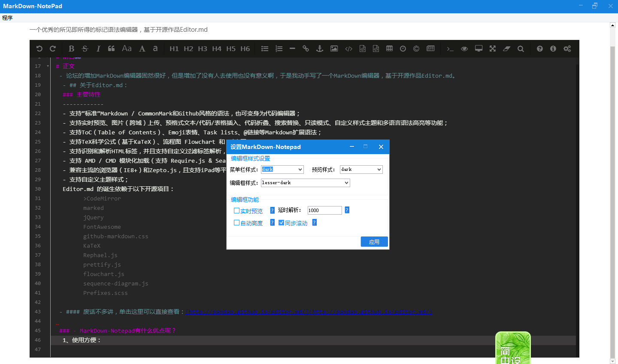Clear editor content with the eraser icon
618x364 pixels.
coord(506,49)
